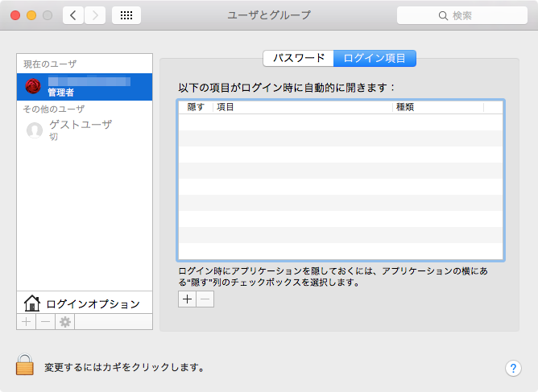Remove a user with sidebar minus button
The image size is (538, 392).
[46, 322]
